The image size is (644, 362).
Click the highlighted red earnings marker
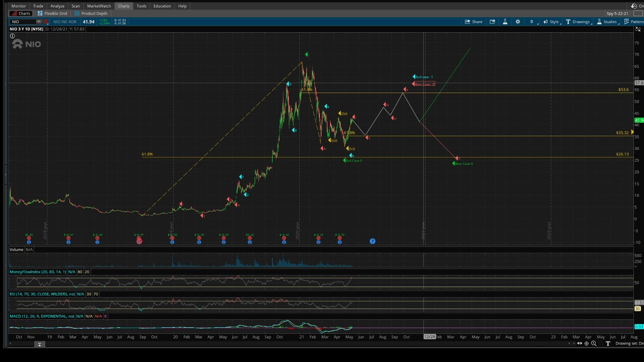139,241
